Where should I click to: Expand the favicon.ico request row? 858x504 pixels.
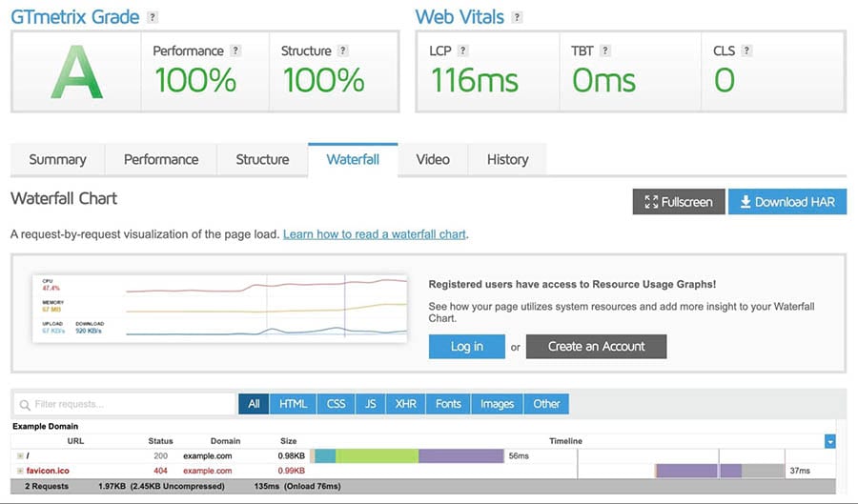(x=20, y=471)
